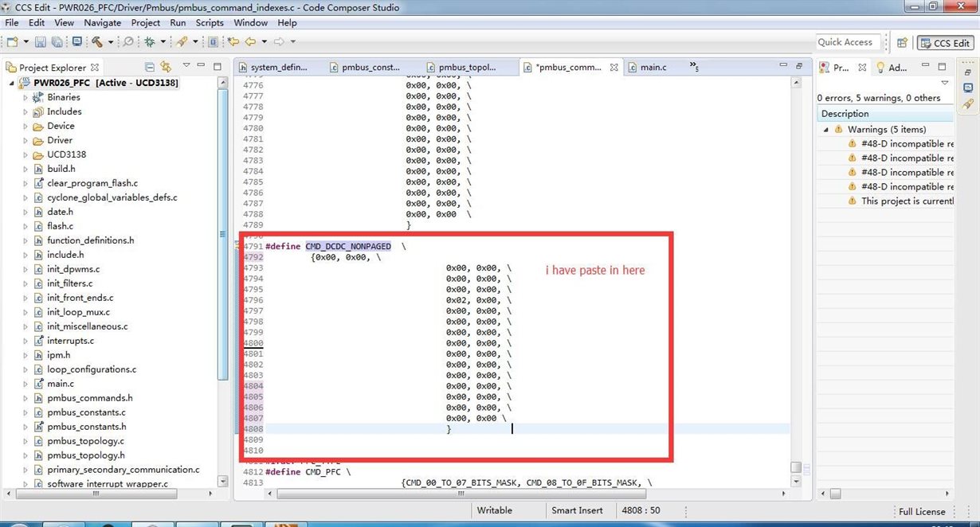The width and height of the screenshot is (980, 527).
Task: Close the pmbus_comm... editor tab
Action: pyautogui.click(x=613, y=68)
